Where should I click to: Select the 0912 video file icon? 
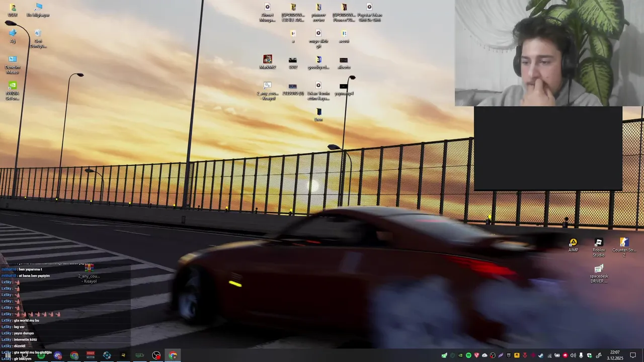[x=293, y=62]
